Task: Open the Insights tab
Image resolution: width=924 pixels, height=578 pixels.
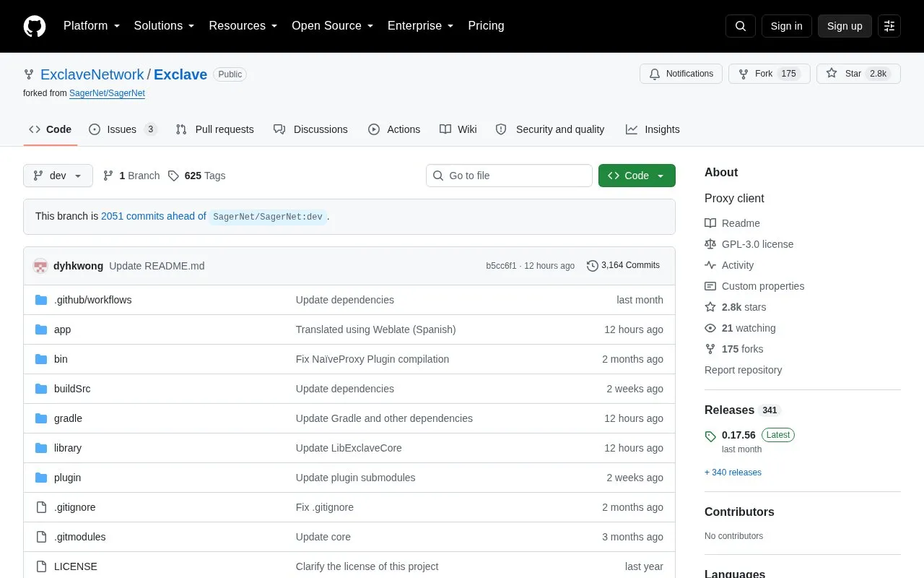Action: [653, 129]
